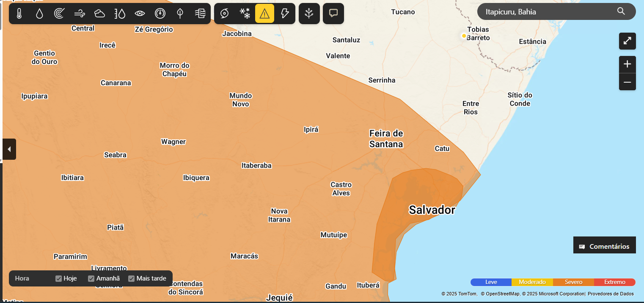Show the winter snowflake weather layer

[245, 14]
